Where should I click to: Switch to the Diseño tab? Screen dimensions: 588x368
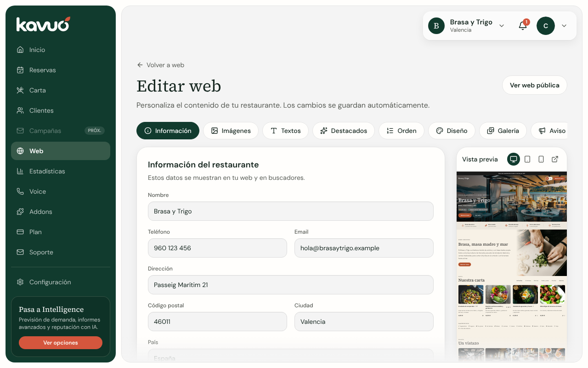[x=452, y=131]
